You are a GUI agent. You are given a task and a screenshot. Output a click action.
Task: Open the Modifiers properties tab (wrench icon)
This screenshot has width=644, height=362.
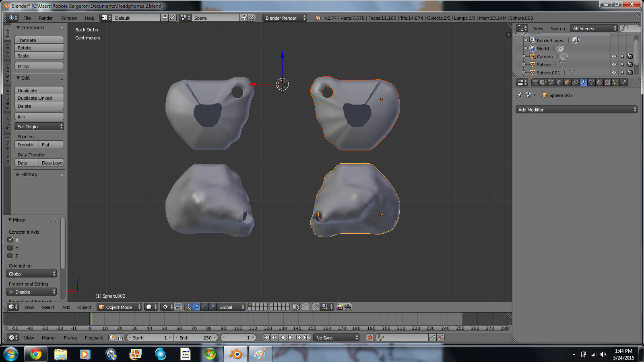click(583, 82)
